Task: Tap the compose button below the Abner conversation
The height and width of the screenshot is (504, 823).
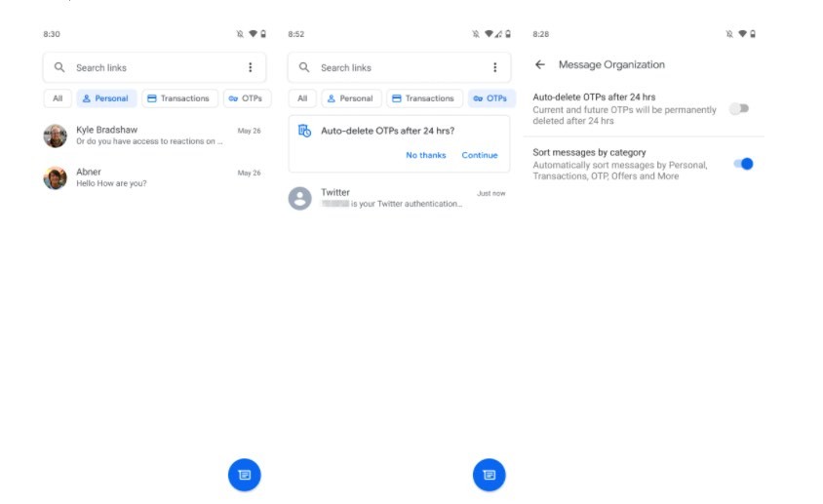Action: coord(245,475)
